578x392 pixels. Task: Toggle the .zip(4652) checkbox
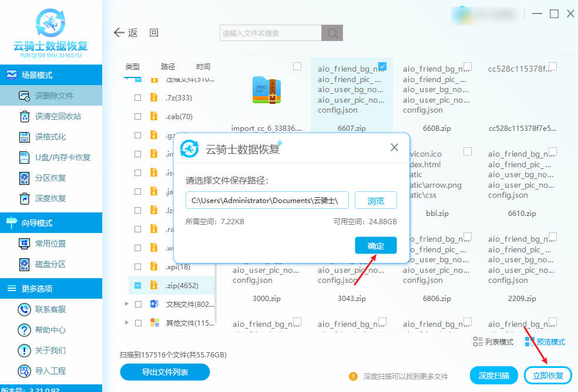pos(138,286)
